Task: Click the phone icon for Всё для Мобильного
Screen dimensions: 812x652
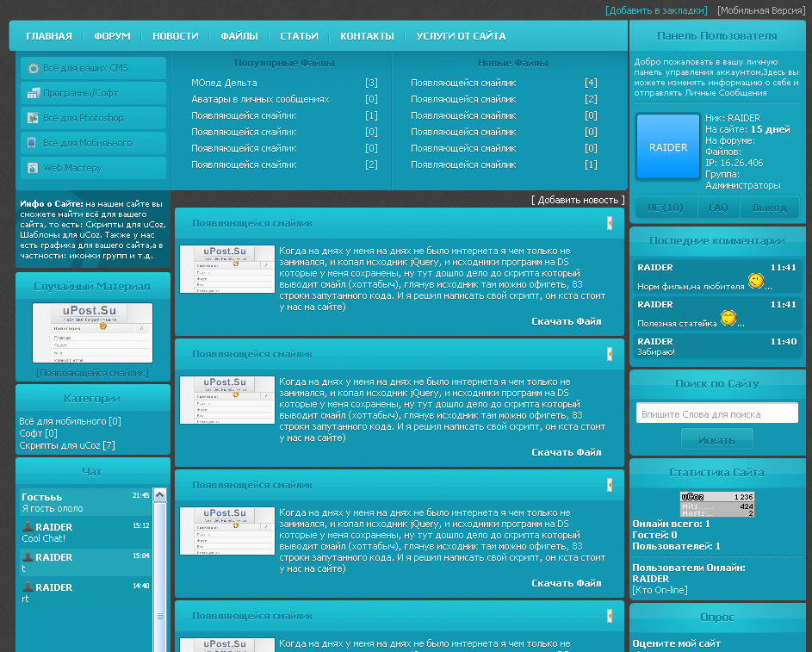Action: tap(33, 143)
